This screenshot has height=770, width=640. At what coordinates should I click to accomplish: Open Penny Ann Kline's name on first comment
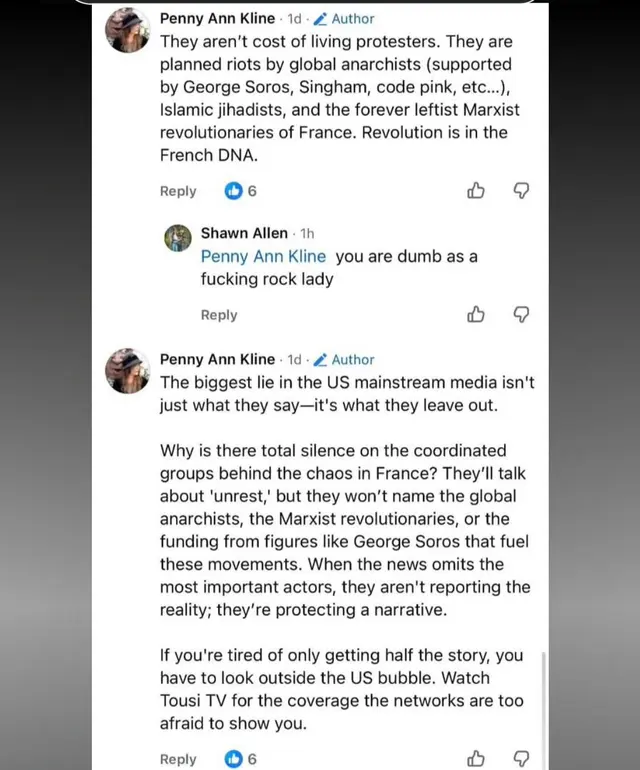tap(217, 18)
